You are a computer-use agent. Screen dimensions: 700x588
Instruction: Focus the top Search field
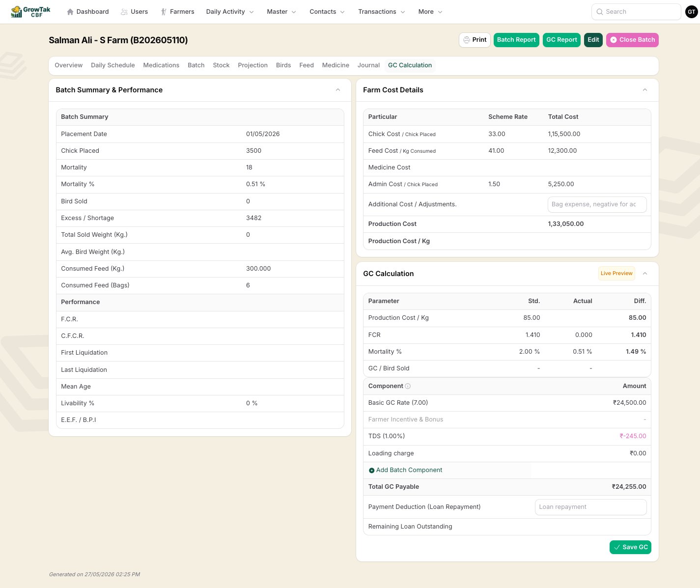636,12
